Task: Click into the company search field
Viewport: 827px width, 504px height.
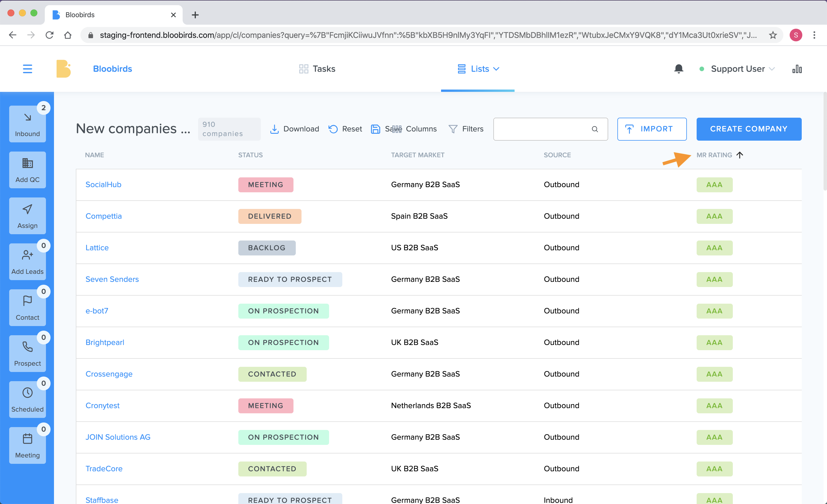Action: point(550,129)
